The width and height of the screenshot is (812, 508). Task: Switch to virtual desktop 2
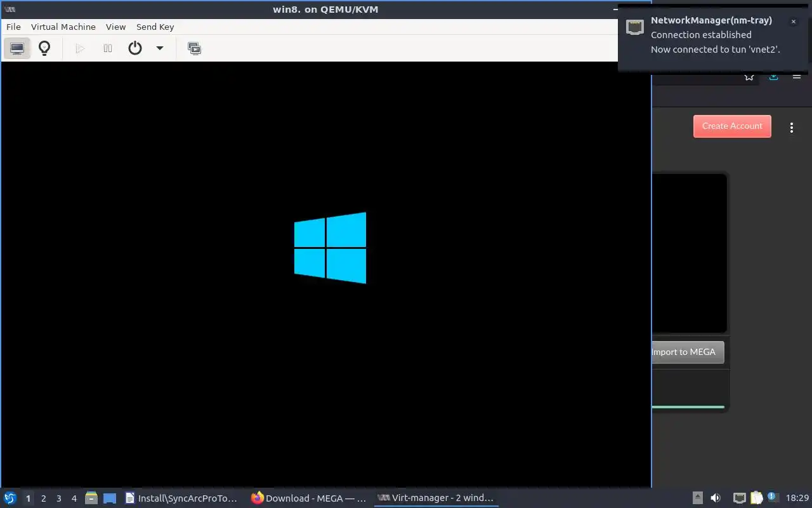(43, 498)
